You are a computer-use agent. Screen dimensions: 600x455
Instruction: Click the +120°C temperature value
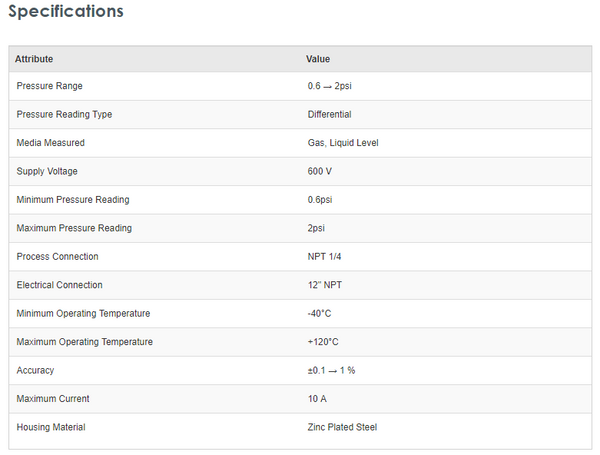[323, 342]
